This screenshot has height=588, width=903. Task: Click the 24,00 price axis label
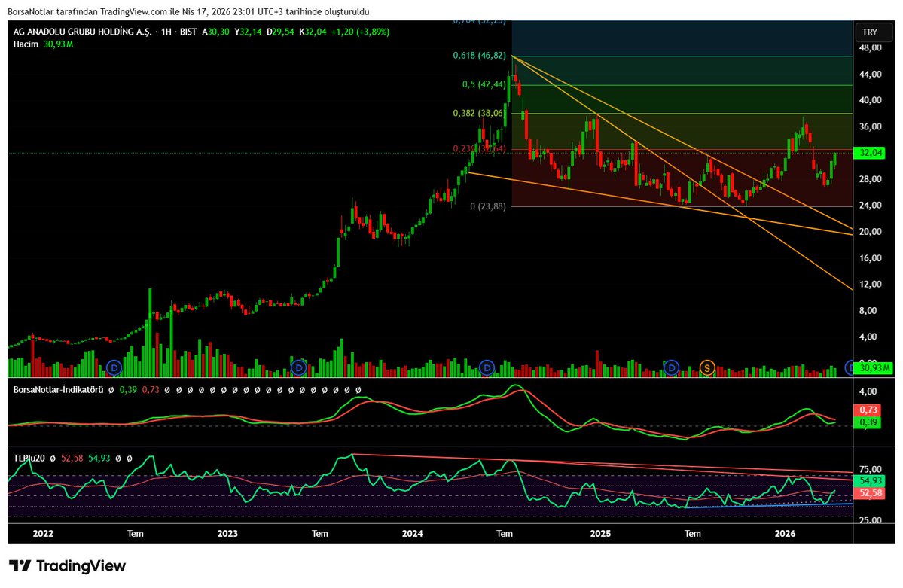pyautogui.click(x=870, y=206)
